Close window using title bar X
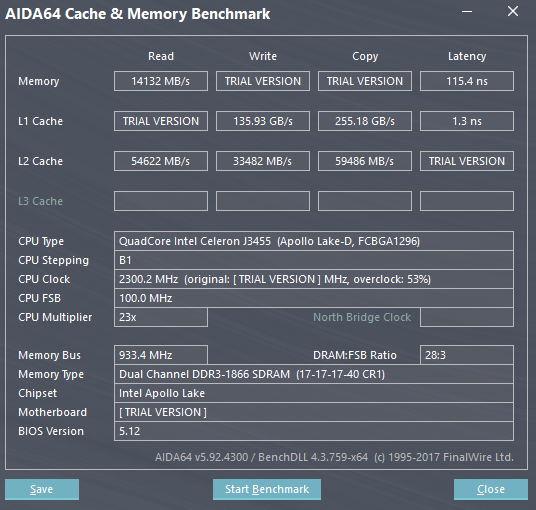This screenshot has width=536, height=510. [x=513, y=12]
